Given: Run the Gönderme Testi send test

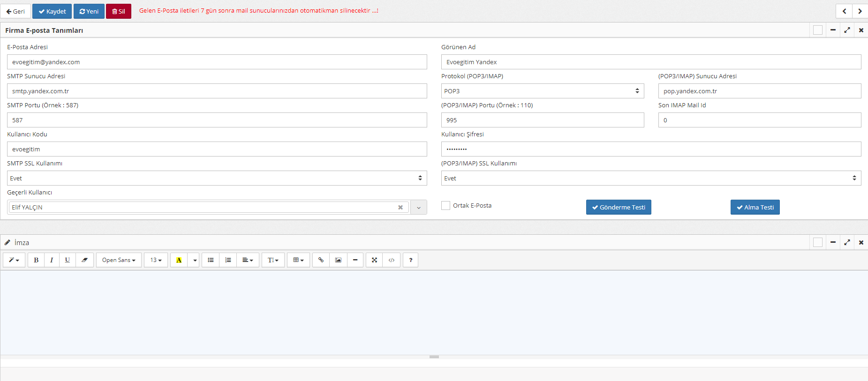Looking at the screenshot, I should [x=619, y=207].
